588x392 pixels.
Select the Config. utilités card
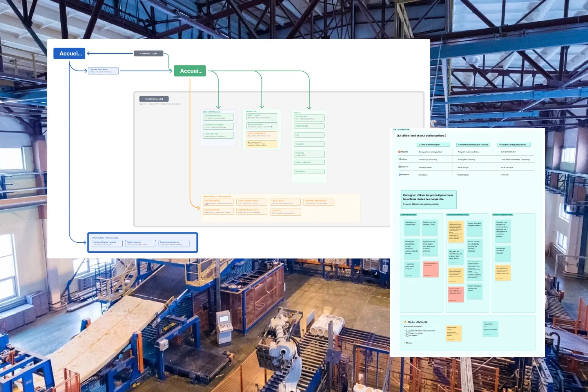coord(286,202)
